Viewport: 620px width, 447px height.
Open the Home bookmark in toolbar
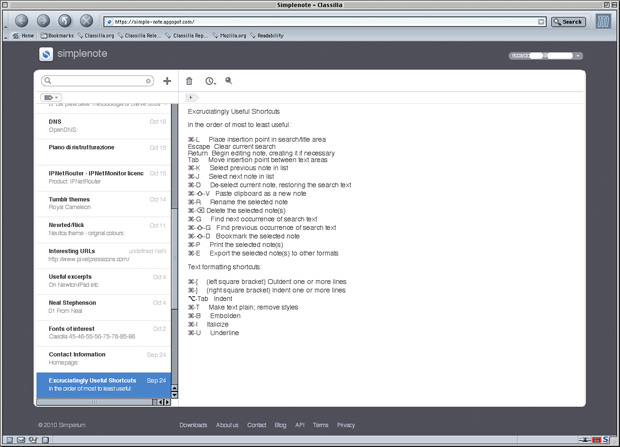point(24,36)
